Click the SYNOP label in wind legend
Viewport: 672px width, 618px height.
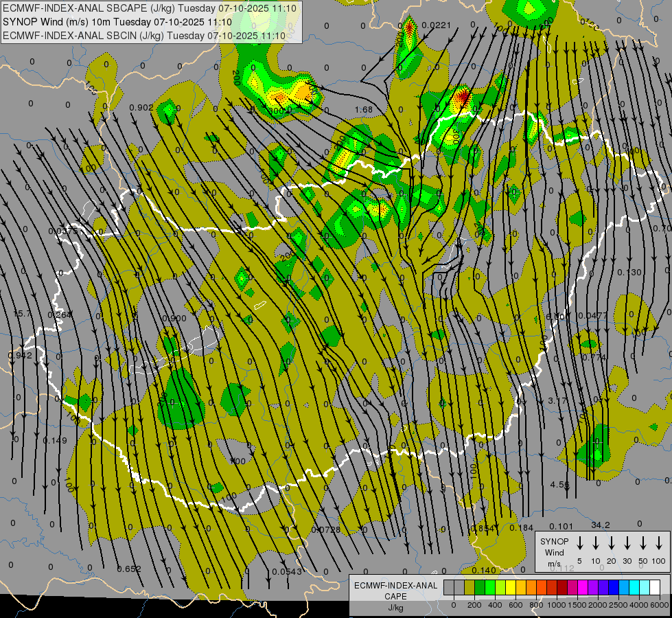click(554, 541)
